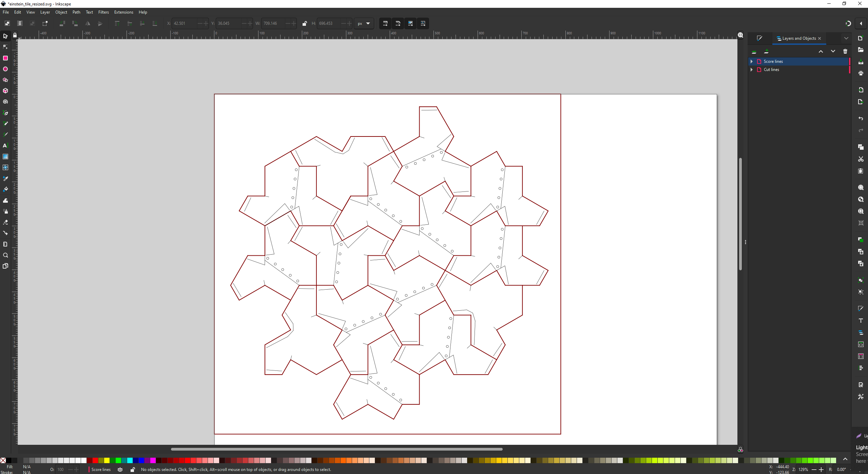Expand the Score lines layer

(752, 61)
